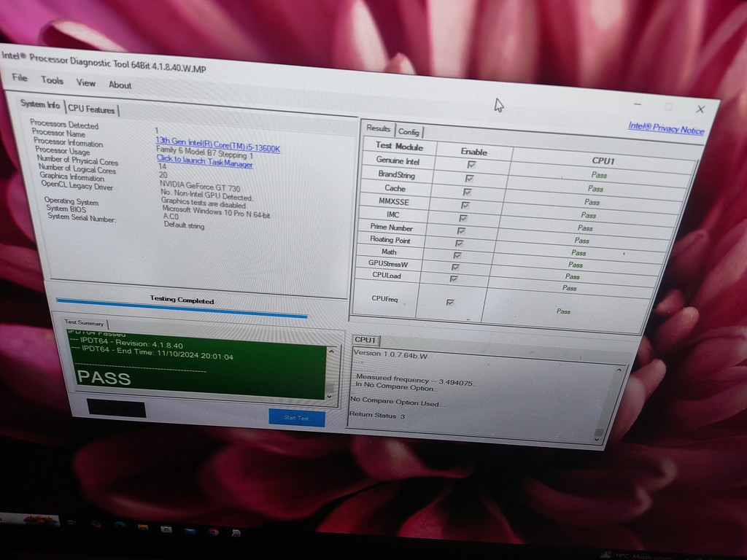Screen dimensions: 747x560
Task: Toggle the Cache enable checkbox
Action: [467, 192]
